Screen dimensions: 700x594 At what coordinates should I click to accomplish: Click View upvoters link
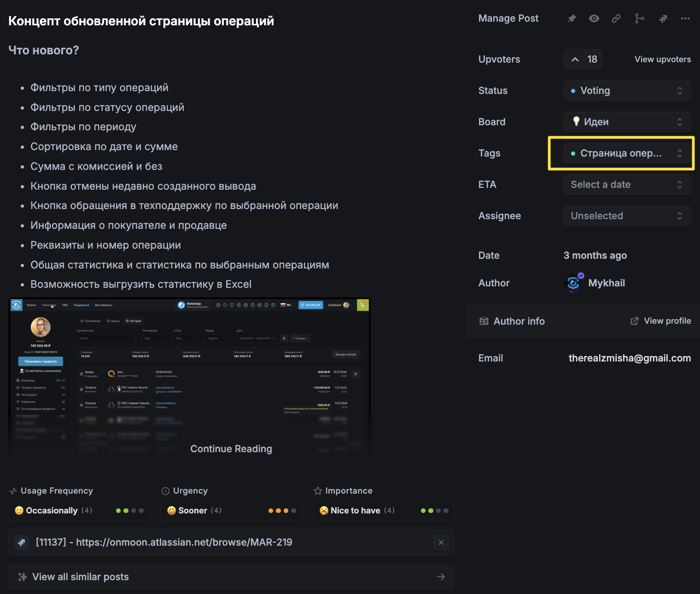[662, 59]
